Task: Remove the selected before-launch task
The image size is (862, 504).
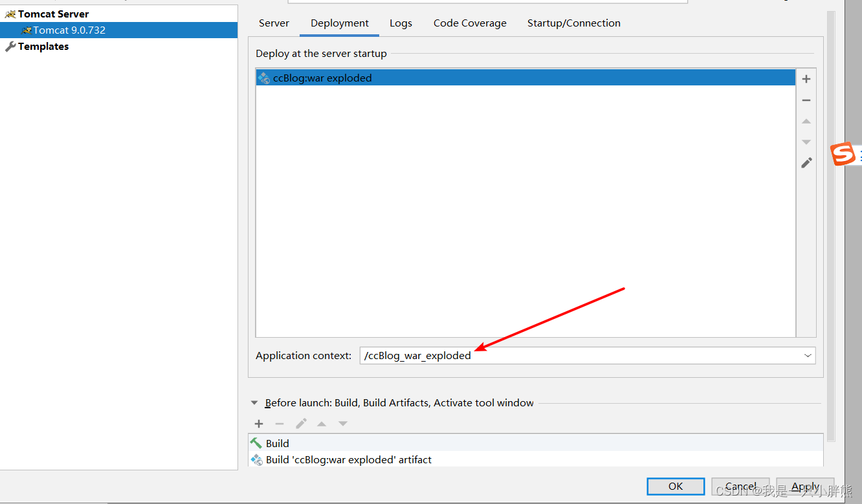Action: [280, 424]
